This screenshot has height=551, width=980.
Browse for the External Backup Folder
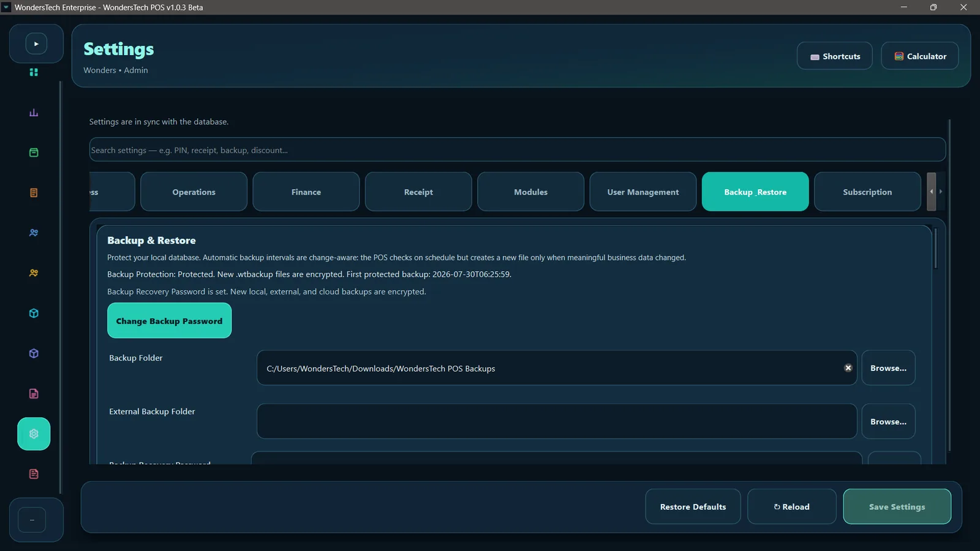[x=889, y=421]
